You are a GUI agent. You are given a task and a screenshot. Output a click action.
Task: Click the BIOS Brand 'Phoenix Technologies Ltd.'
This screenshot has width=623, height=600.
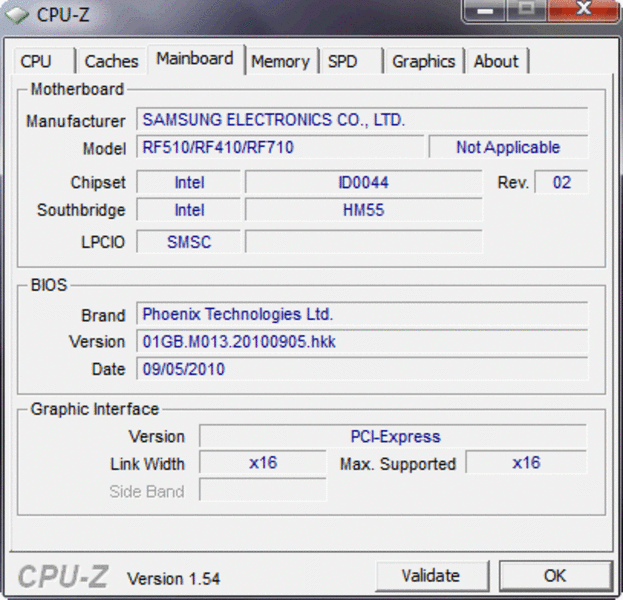pos(362,314)
